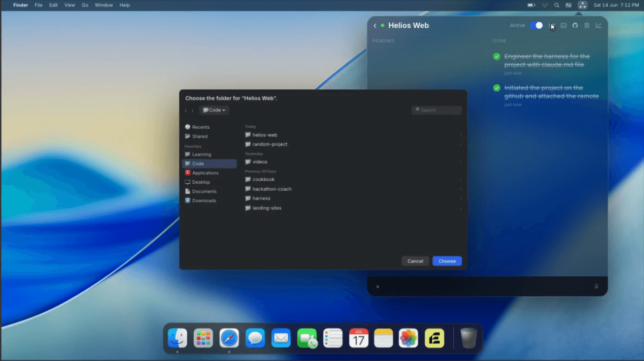Click the battery status icon
This screenshot has height=361, width=644.
[x=531, y=5]
